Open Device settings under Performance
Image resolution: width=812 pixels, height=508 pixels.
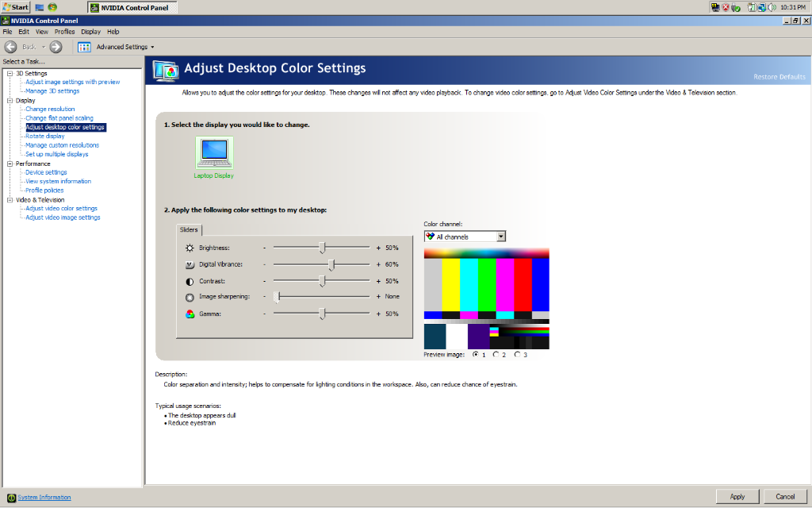coord(46,172)
